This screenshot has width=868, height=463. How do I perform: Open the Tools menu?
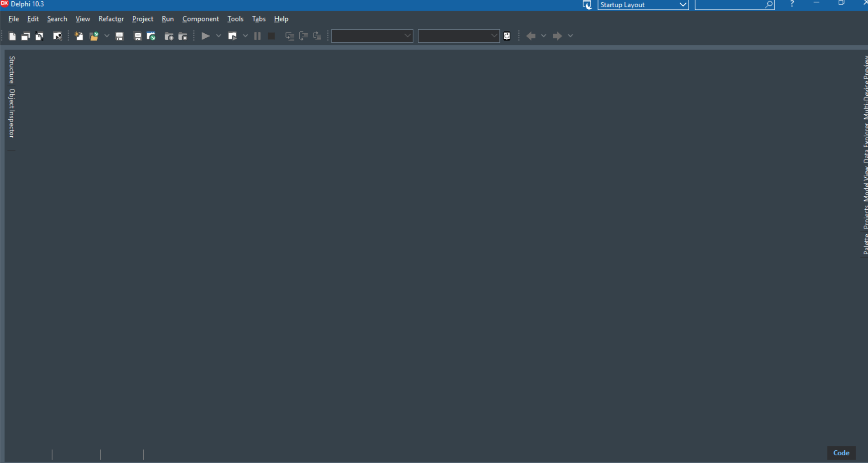[x=235, y=19]
